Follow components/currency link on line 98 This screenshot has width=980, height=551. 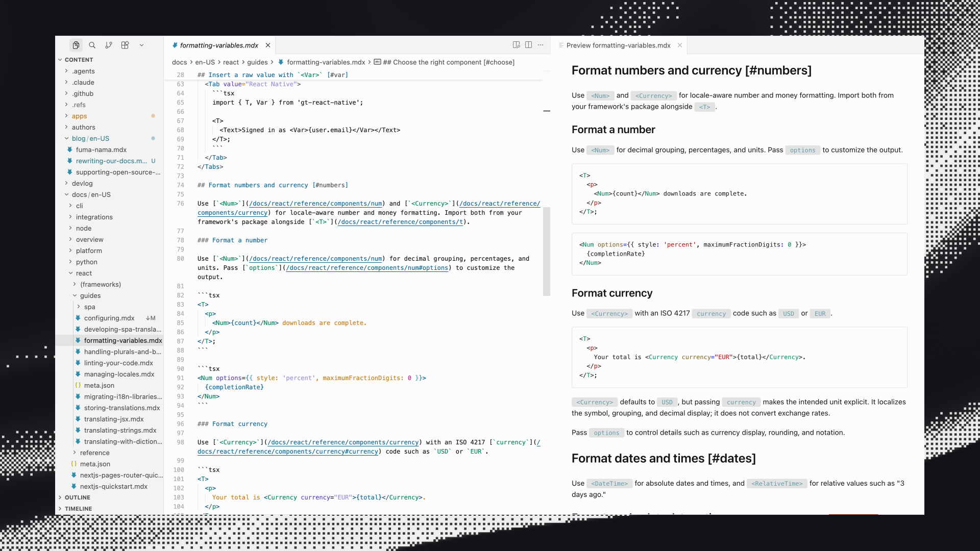coord(343,442)
